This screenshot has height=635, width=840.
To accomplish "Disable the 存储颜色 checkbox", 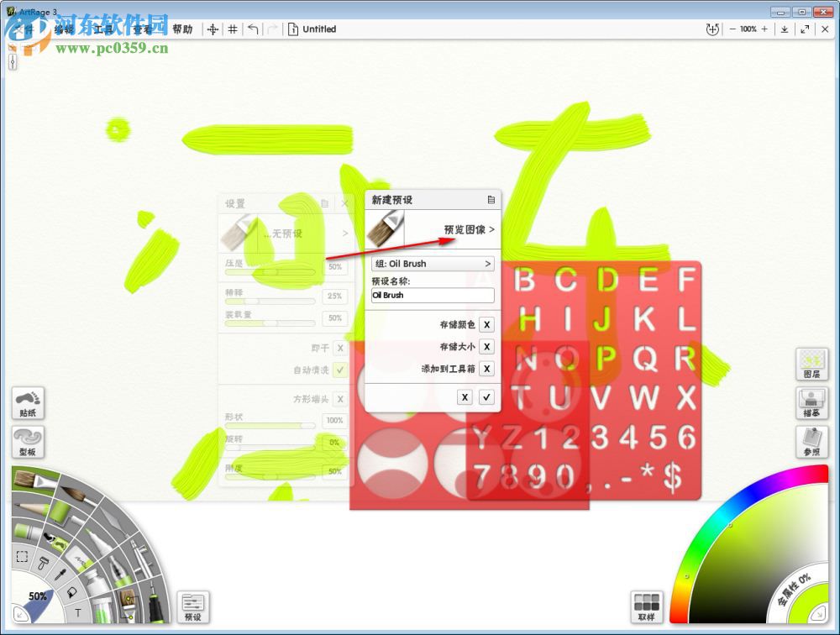I will tap(487, 325).
